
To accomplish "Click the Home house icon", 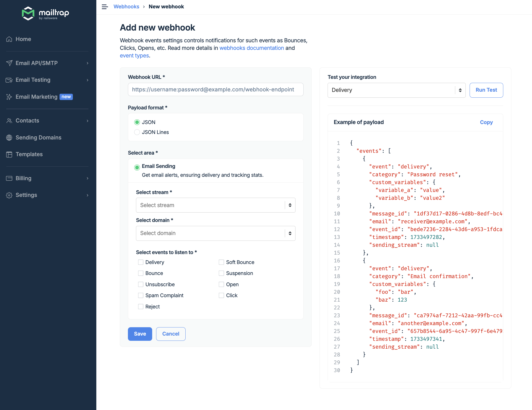I will (9, 39).
